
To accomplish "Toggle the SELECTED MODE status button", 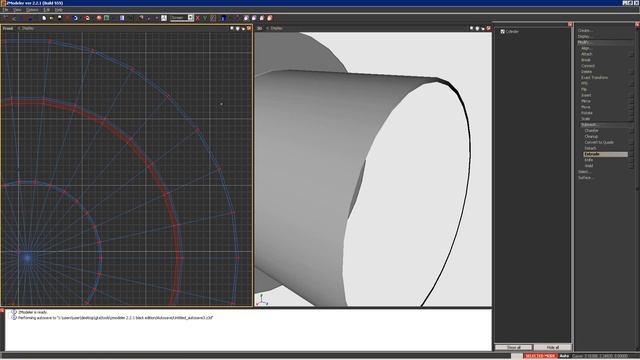I will [x=540, y=356].
